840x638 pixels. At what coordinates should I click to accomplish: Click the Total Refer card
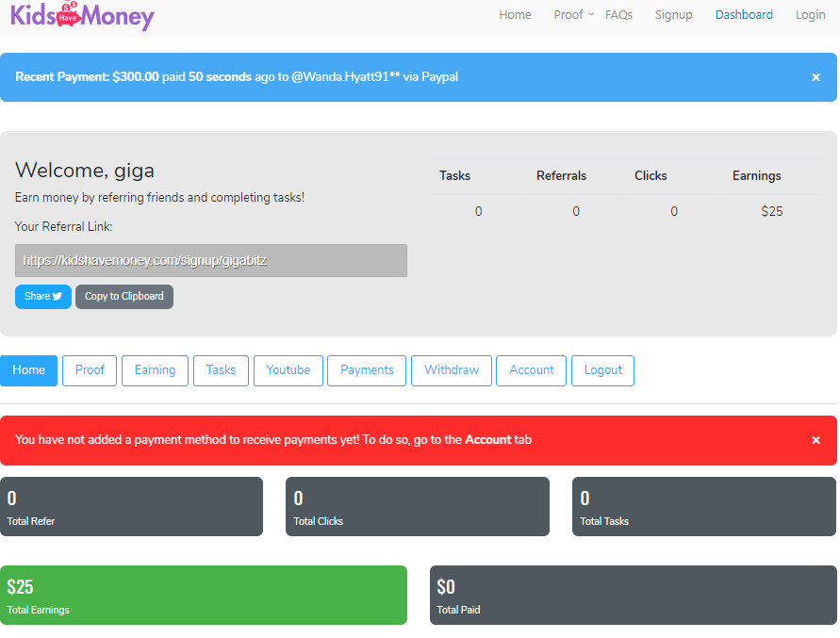131,507
